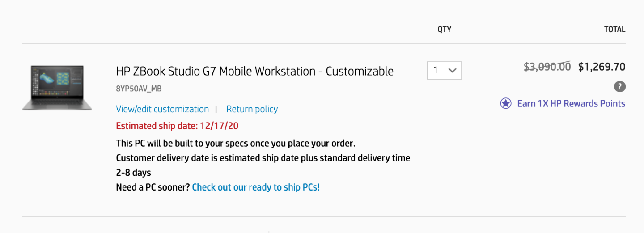Follow the ready to ship PCs link
The image size is (644, 233).
(x=256, y=187)
